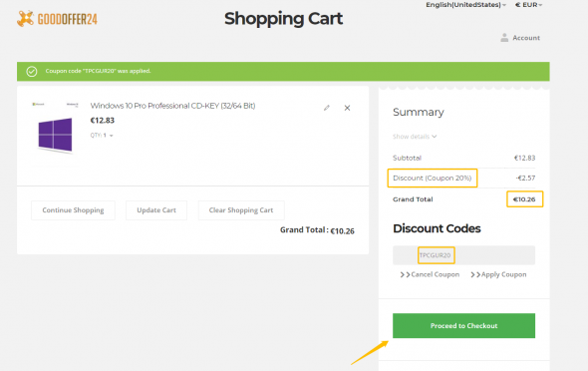Click Clear Shopping Cart button
Screen dimensions: 588x371
241,210
